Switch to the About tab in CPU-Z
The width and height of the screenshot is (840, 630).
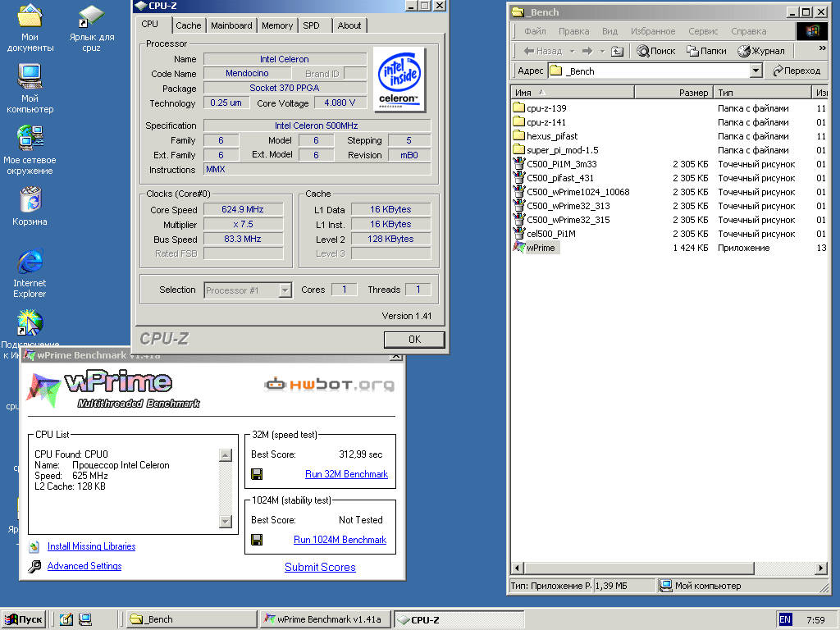(x=349, y=25)
